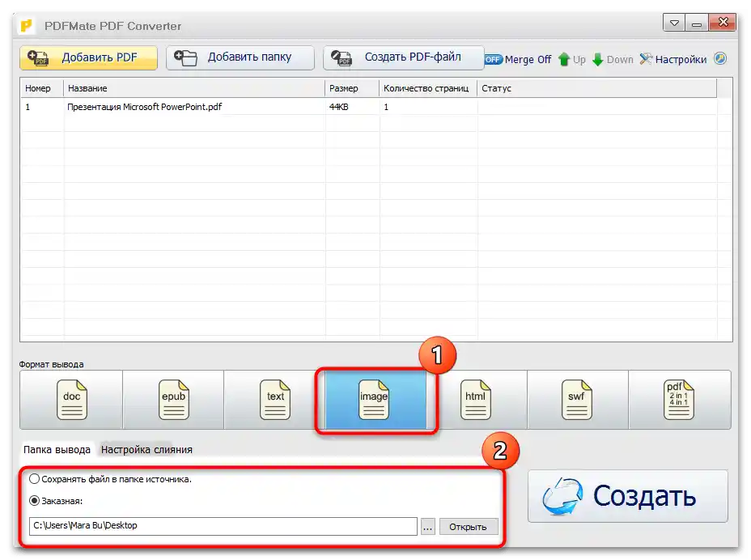This screenshot has height=560, width=751.
Task: Select Презентация Microsoft PowerPoint.pdf row
Action: 368,107
